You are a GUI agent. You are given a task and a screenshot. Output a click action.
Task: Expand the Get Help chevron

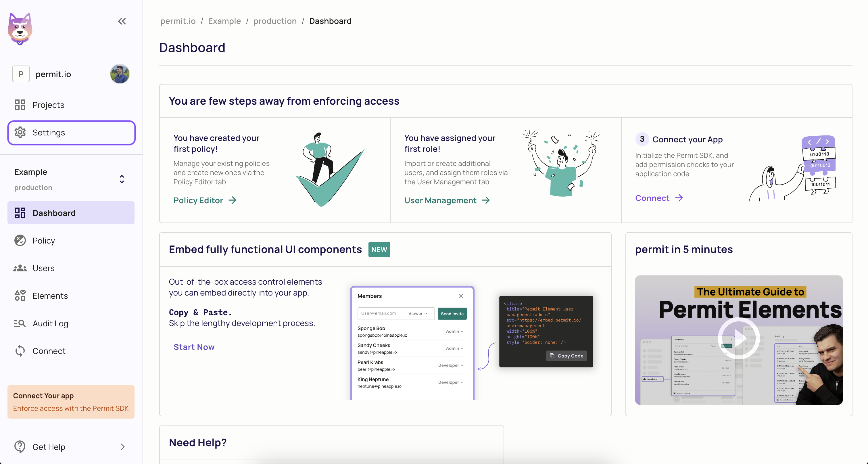(123, 446)
